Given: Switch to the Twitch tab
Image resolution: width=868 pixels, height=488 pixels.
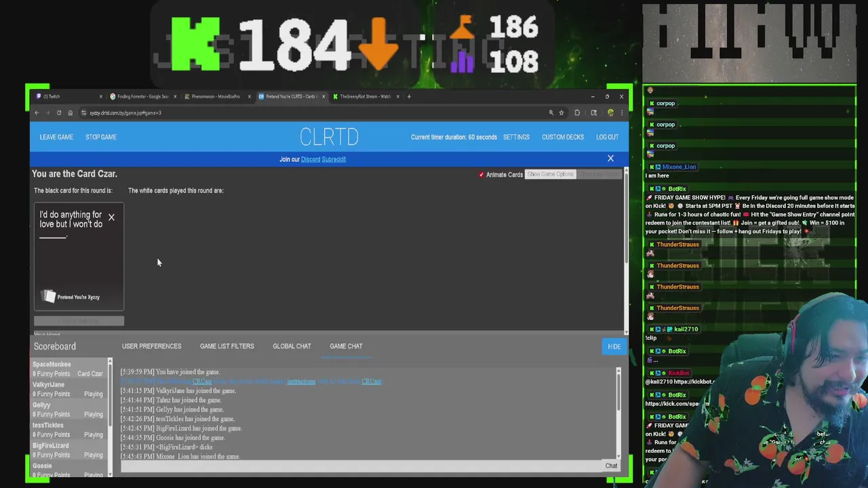Looking at the screenshot, I should [x=66, y=96].
